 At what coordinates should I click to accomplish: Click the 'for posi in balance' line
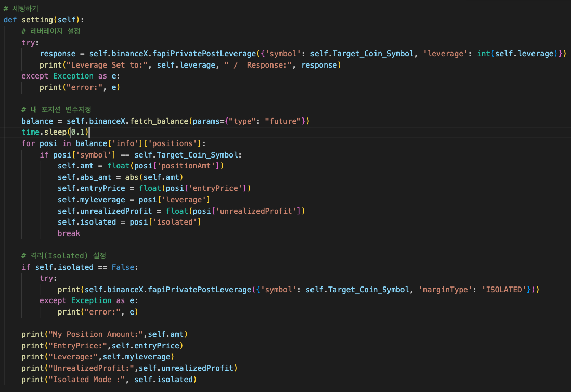coord(113,143)
